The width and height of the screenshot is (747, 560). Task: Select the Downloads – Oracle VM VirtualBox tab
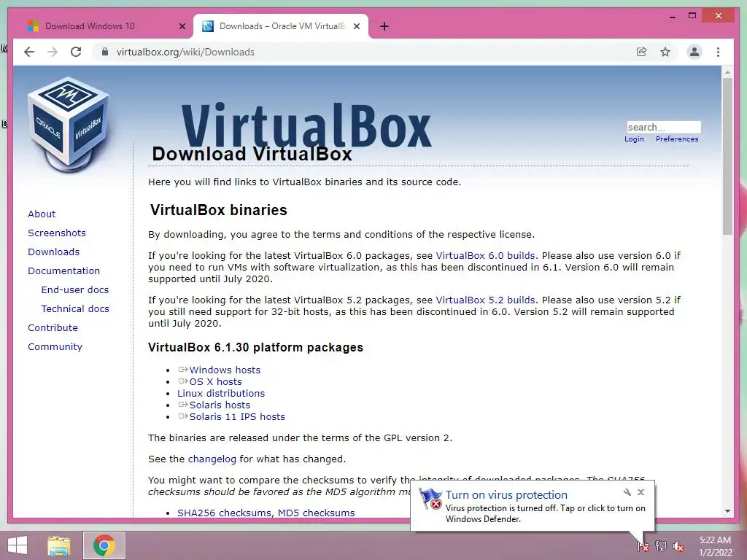coord(281,26)
